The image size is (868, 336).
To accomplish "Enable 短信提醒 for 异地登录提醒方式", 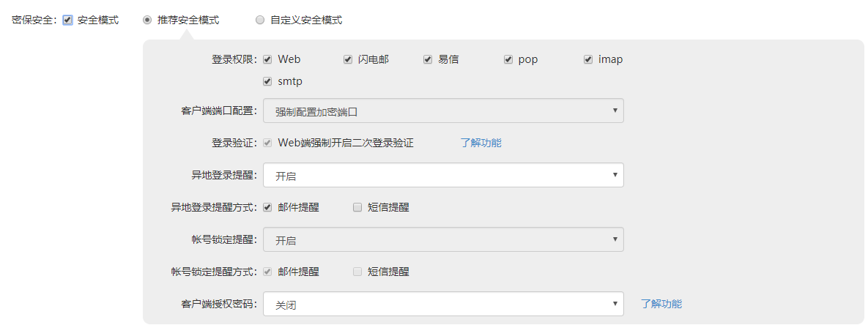I will 357,207.
